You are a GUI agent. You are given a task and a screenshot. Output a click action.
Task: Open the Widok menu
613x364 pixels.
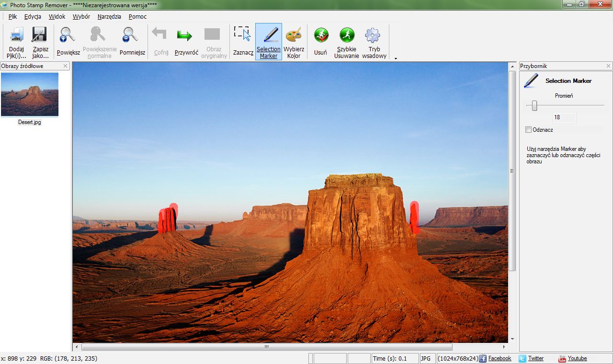click(57, 16)
